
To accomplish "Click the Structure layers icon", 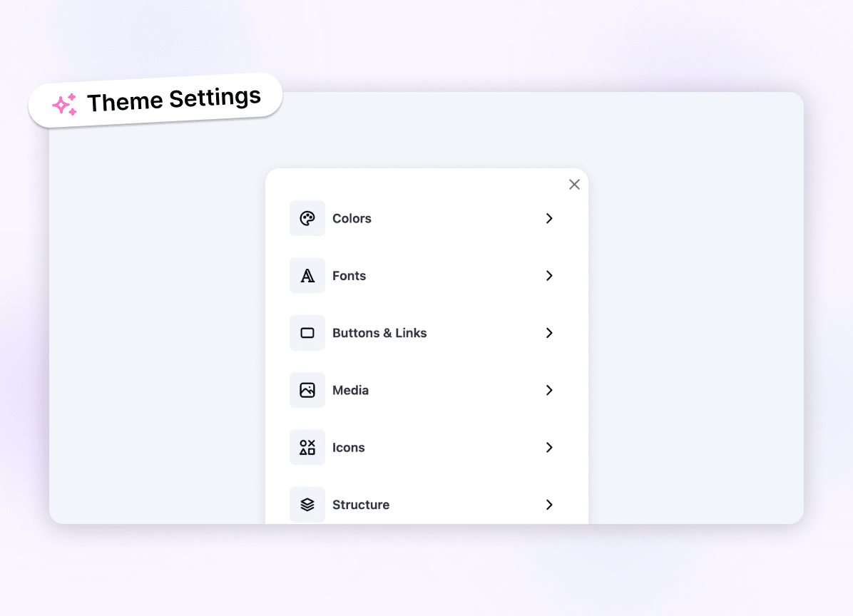I will (x=307, y=505).
